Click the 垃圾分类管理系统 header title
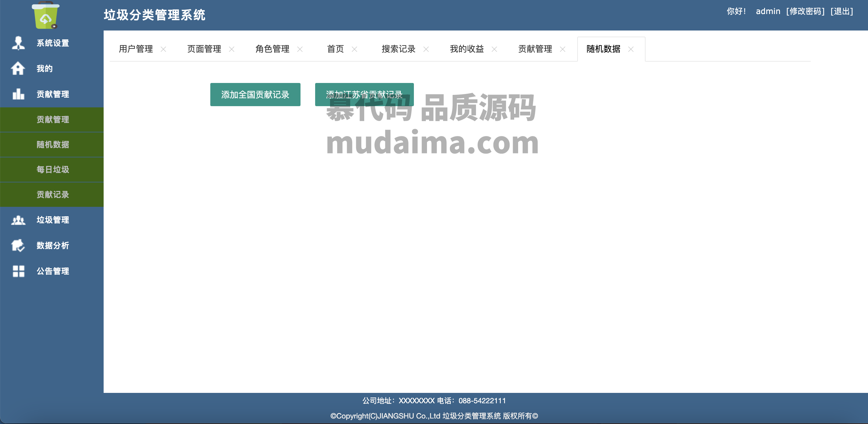Viewport: 868px width, 424px height. click(155, 15)
